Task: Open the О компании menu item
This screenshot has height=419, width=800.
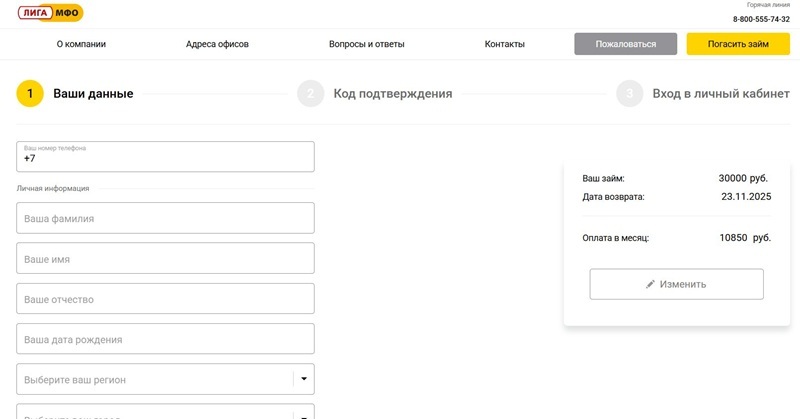Action: (81, 44)
